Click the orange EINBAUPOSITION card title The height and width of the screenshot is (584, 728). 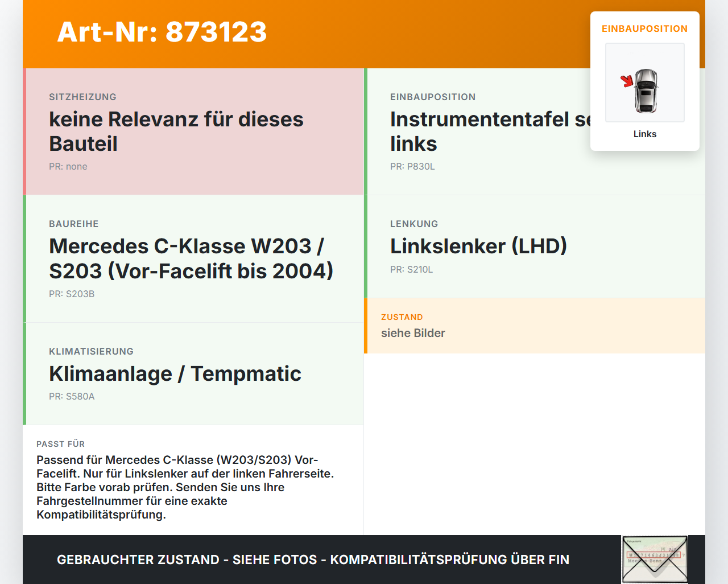[645, 28]
